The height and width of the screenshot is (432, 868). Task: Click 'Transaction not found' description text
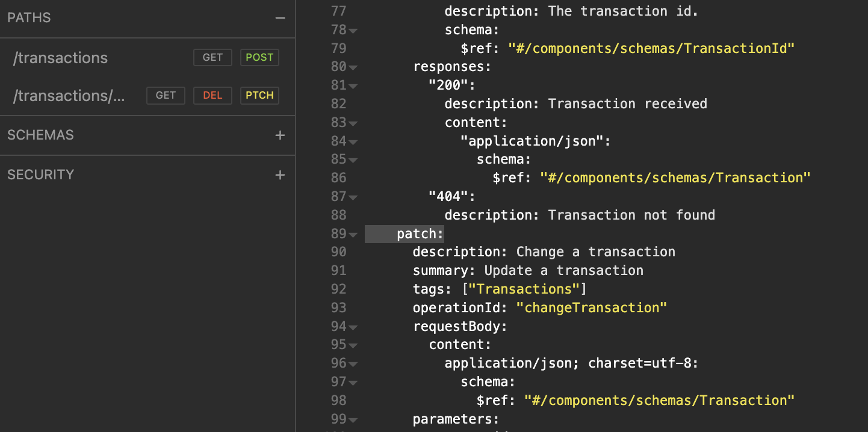[x=632, y=215]
